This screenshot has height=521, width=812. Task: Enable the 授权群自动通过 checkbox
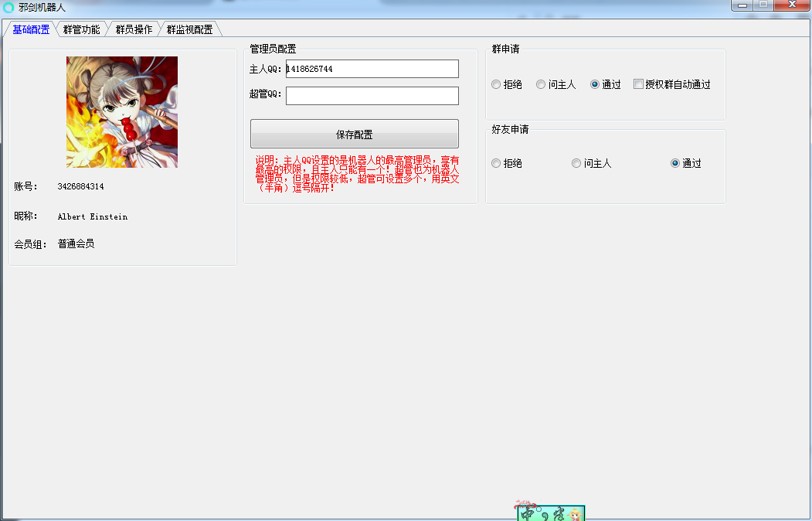(638, 84)
